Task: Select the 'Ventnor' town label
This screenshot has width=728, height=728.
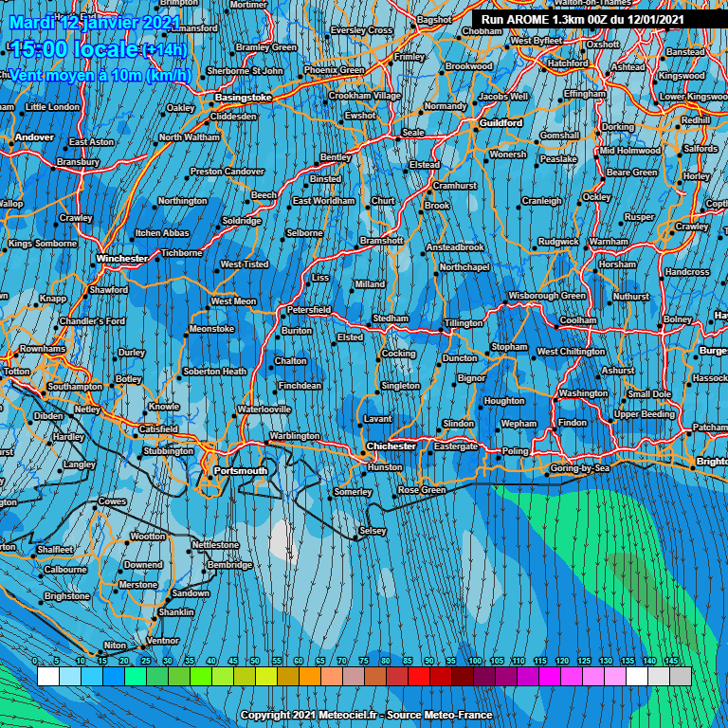Action: [162, 641]
